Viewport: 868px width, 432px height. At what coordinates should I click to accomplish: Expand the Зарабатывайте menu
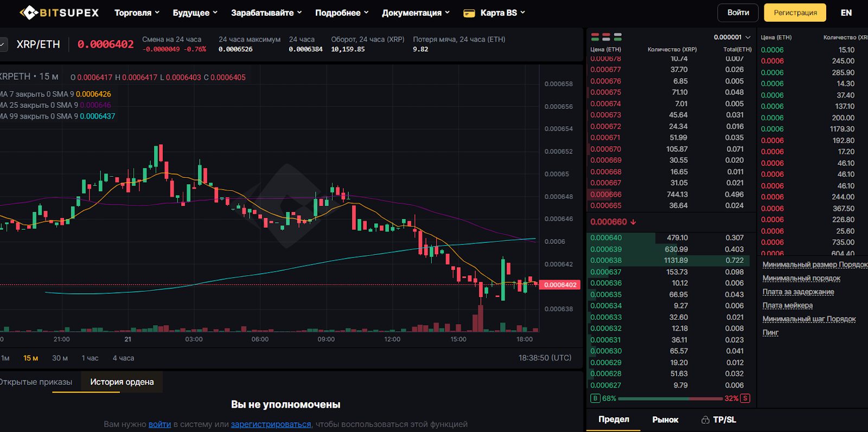(x=266, y=12)
